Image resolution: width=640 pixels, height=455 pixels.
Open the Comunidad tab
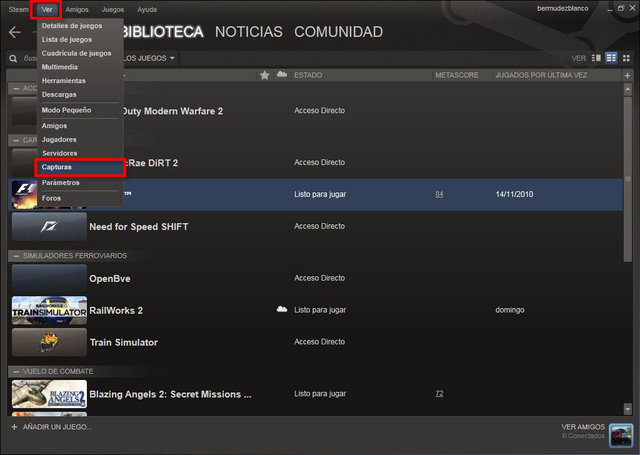(x=338, y=32)
